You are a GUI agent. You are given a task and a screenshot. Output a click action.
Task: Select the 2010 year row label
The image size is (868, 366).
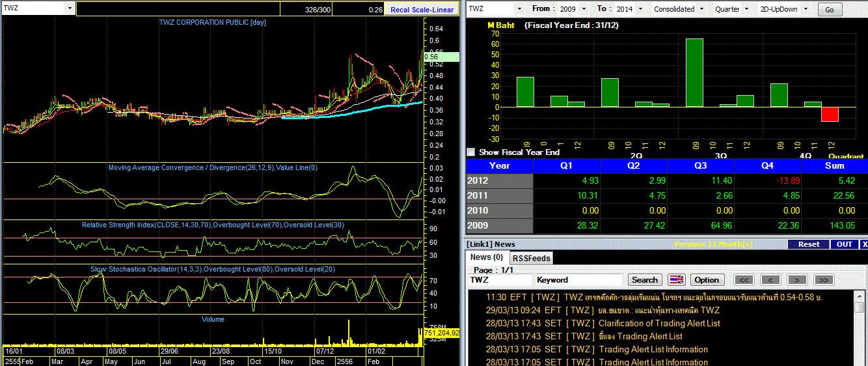pos(500,210)
